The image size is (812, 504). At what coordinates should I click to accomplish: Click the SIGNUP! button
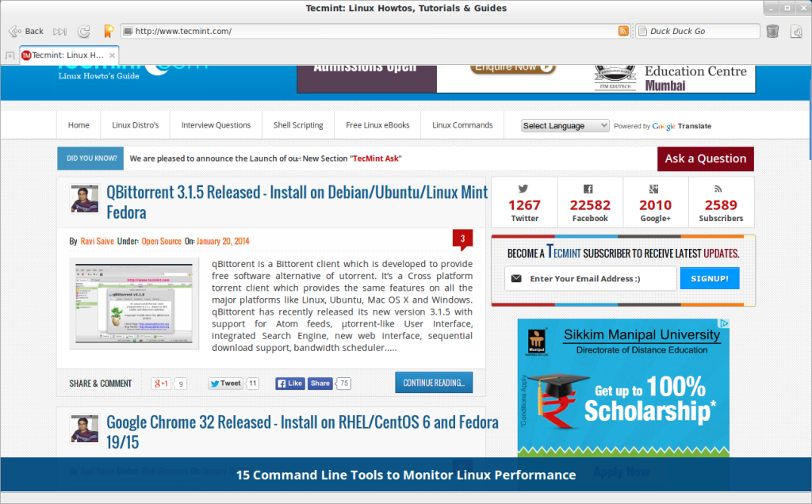click(710, 278)
